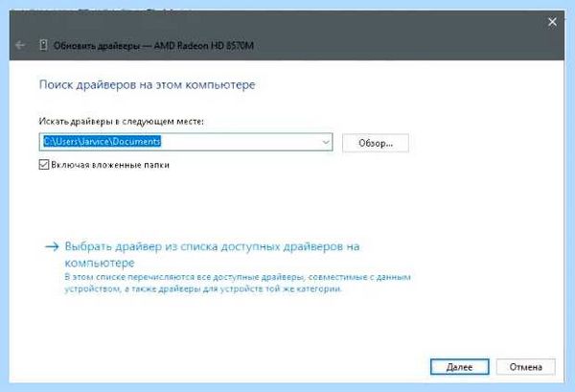
Task: Click the device icon beside Обновить драйверы
Action: [x=43, y=45]
